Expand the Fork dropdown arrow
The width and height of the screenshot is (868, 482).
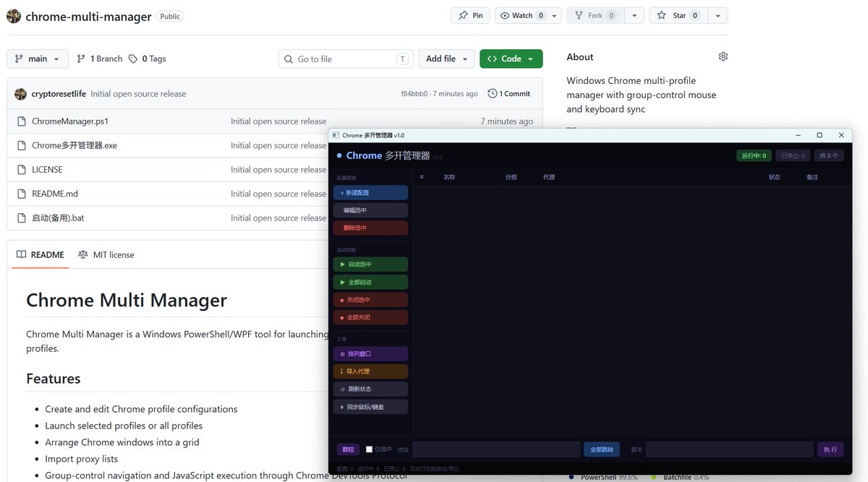click(634, 15)
